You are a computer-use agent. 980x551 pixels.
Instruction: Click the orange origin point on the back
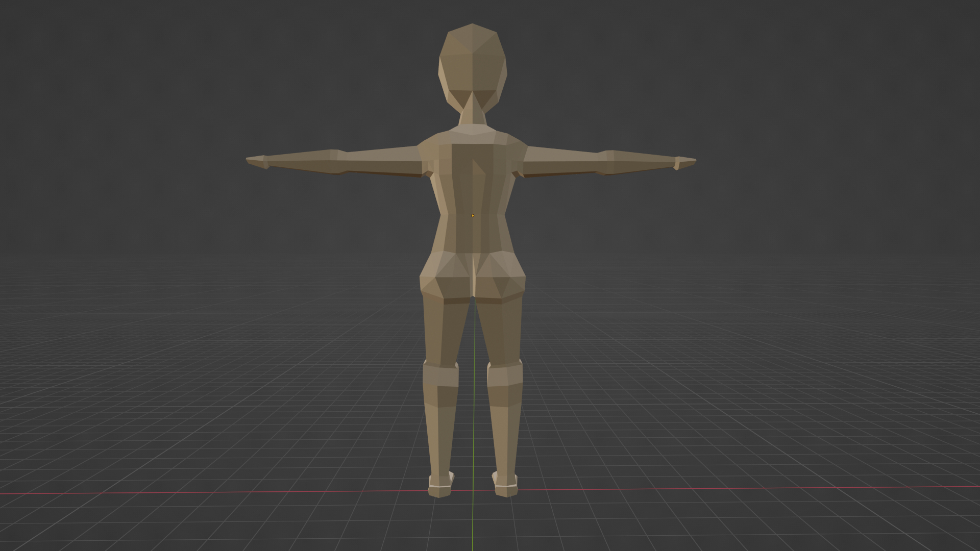(473, 216)
